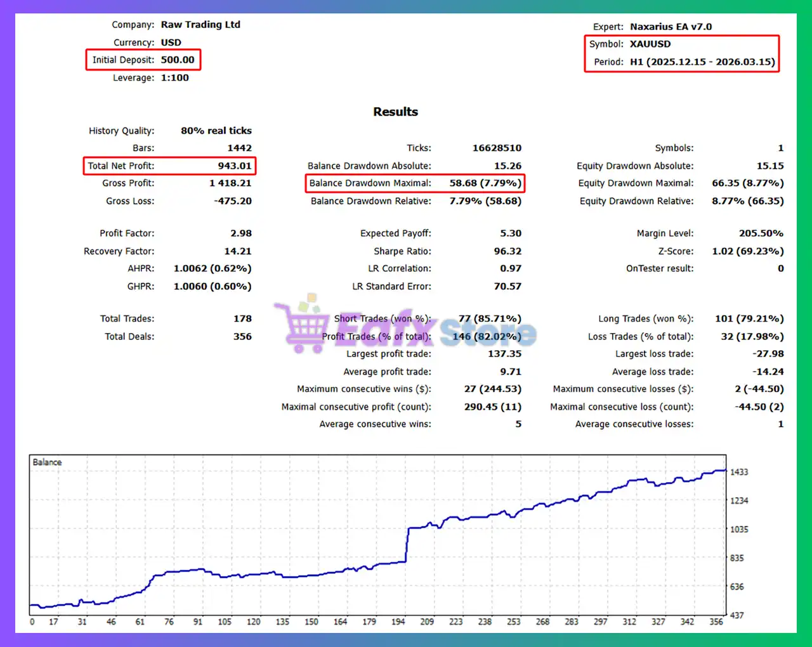Click the 194 tick on chart x-axis
Image resolution: width=812 pixels, height=647 pixels.
[x=398, y=622]
